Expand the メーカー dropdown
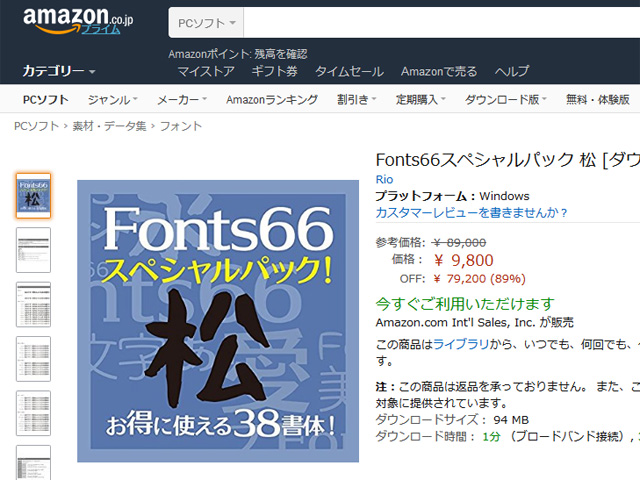 [x=182, y=100]
